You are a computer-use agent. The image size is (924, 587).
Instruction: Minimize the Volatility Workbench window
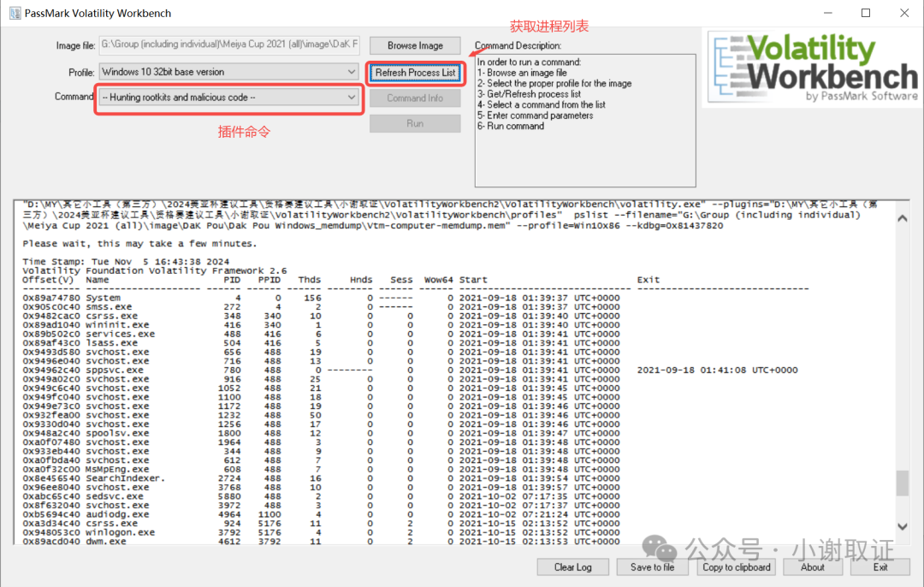pos(828,13)
